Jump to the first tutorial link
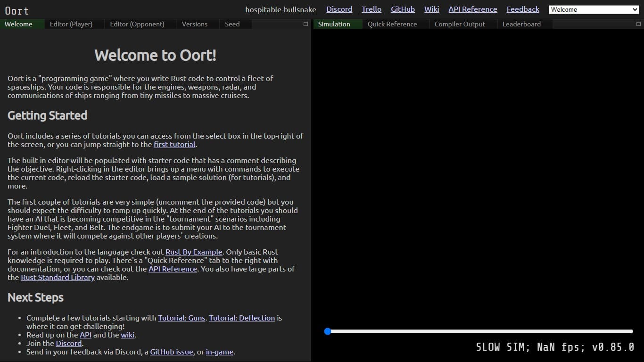 [x=174, y=145]
